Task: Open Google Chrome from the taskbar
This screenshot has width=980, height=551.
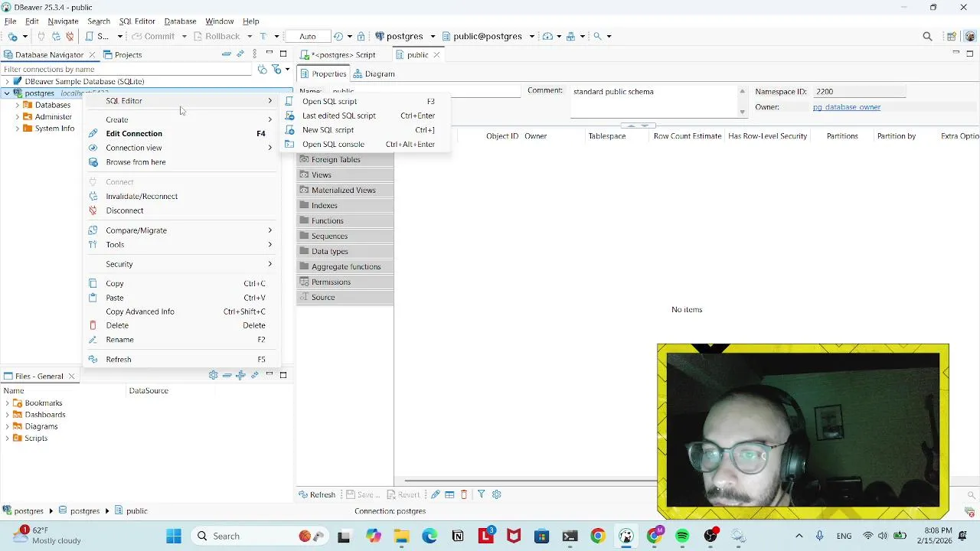Action: tap(597, 536)
